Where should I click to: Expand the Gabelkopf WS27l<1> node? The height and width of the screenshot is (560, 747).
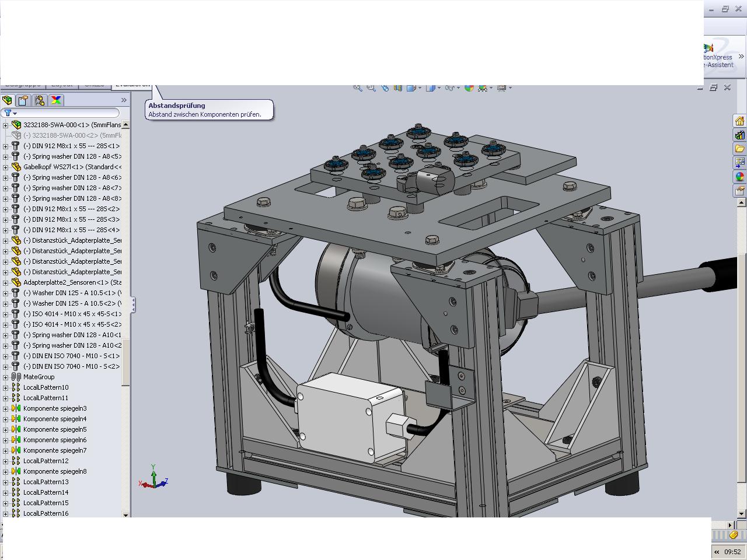(6, 167)
